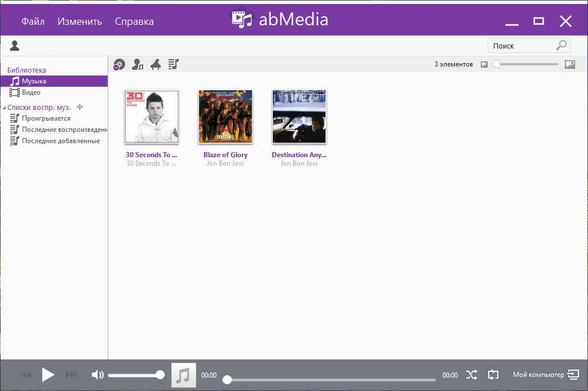Click the magnifier search icon
This screenshot has height=391, width=588.
[561, 46]
